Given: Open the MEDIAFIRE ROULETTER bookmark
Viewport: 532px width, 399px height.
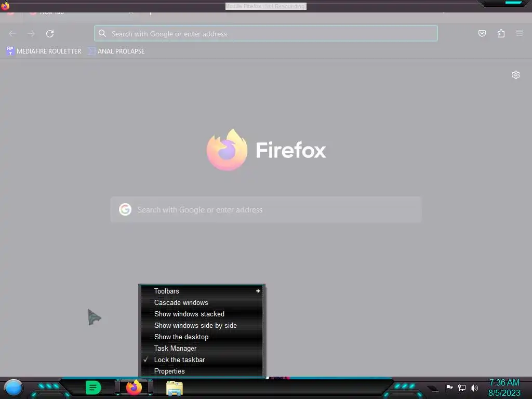Looking at the screenshot, I should point(44,51).
